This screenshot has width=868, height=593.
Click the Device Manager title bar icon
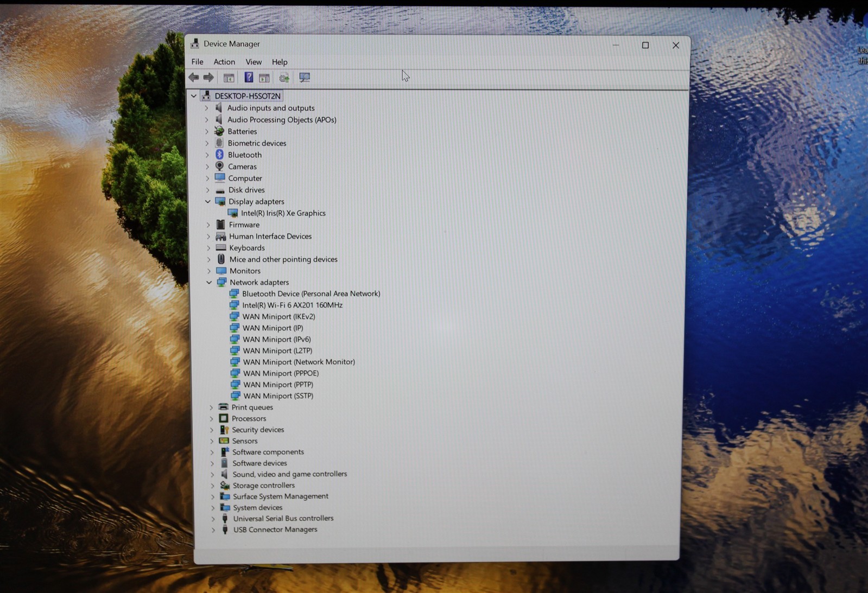pyautogui.click(x=194, y=44)
